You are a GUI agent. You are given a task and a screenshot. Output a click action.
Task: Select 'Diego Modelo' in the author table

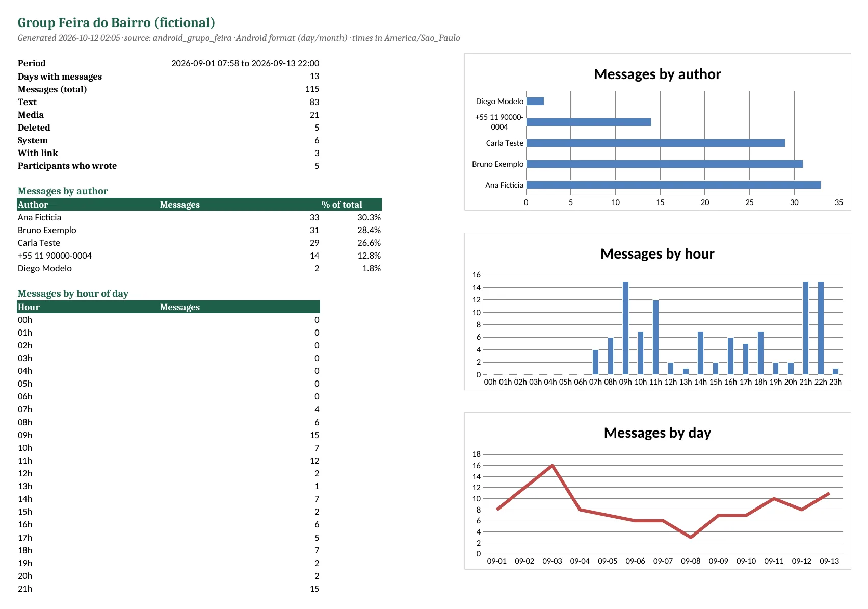pyautogui.click(x=45, y=268)
